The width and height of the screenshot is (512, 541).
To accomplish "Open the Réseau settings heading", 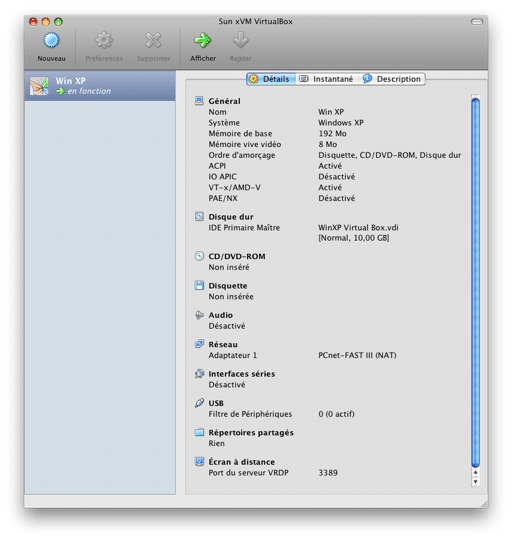I will tap(223, 344).
